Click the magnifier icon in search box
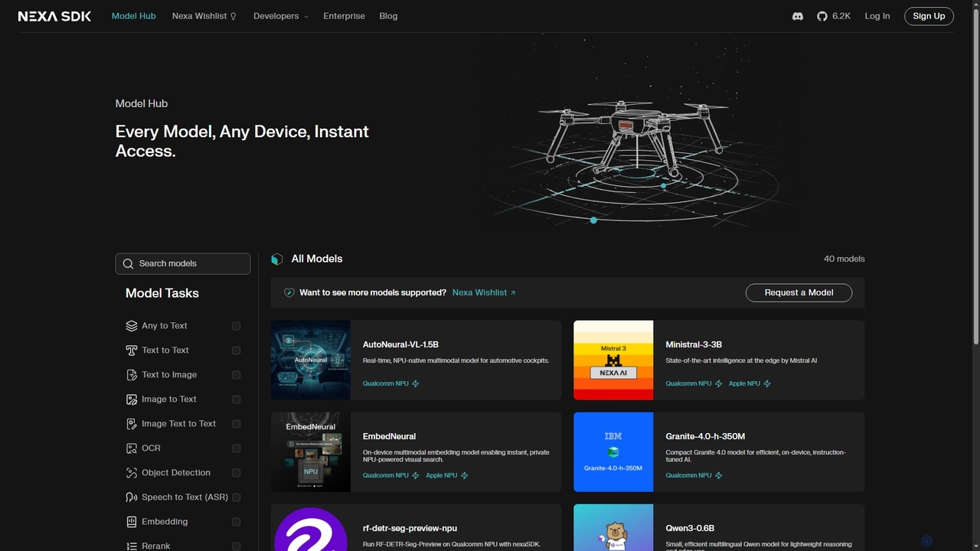980x551 pixels. [128, 263]
